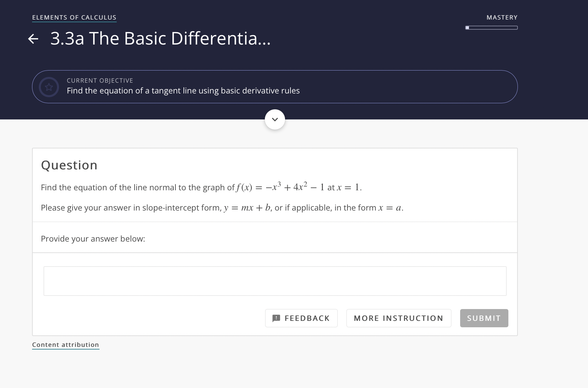This screenshot has height=388, width=588.
Task: Click the speech bubble icon on Feedback button
Action: (x=276, y=318)
